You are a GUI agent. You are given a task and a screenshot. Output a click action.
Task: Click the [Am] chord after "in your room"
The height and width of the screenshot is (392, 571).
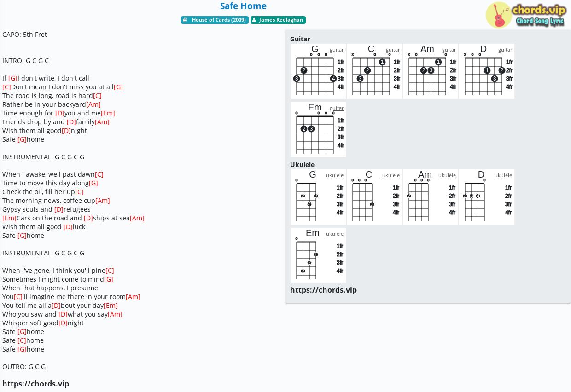click(x=133, y=297)
